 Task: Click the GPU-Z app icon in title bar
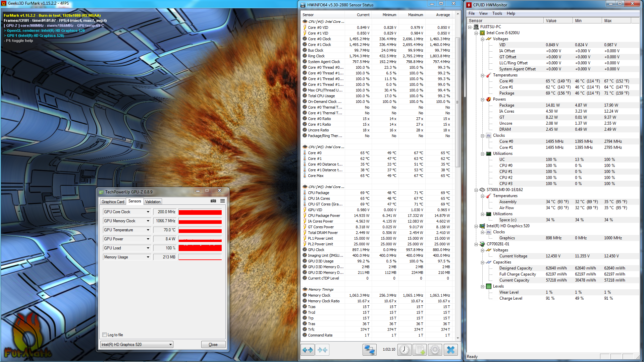point(101,192)
